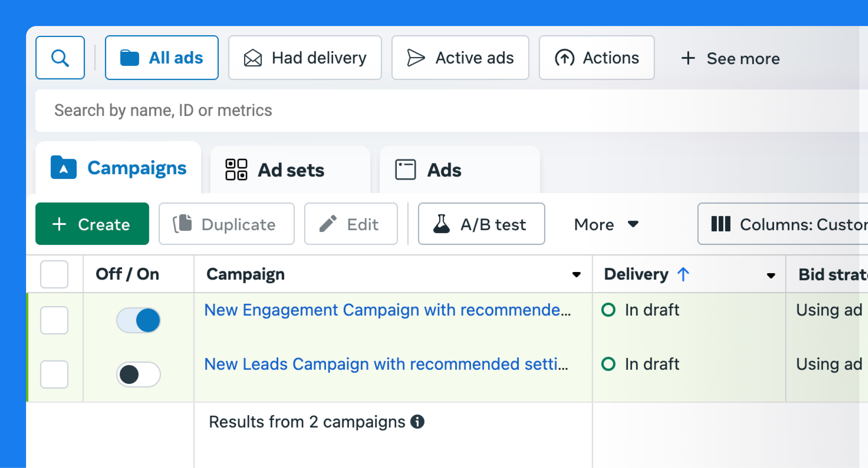This screenshot has width=868, height=468.
Task: Filter by Had delivery
Action: [x=305, y=58]
